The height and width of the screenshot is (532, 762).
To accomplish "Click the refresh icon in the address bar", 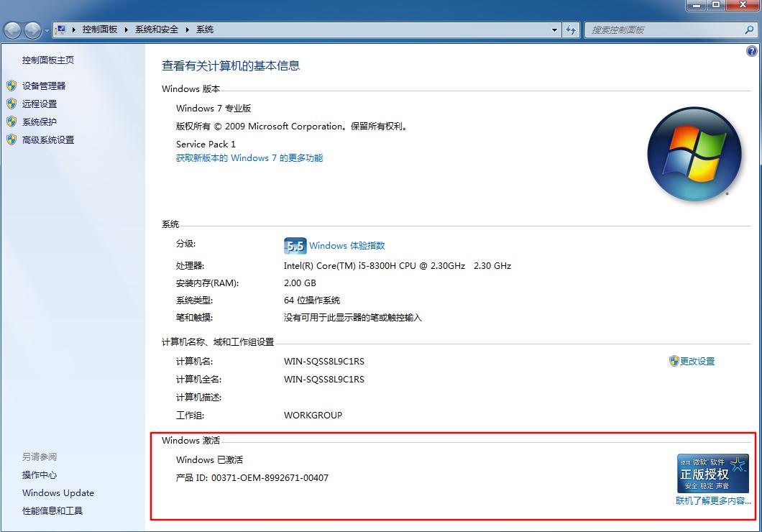I will click(569, 29).
